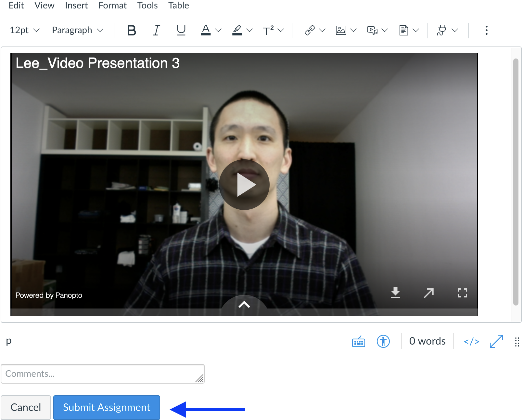523x420 pixels.
Task: Expand highlight color options arrow
Action: [x=249, y=30]
